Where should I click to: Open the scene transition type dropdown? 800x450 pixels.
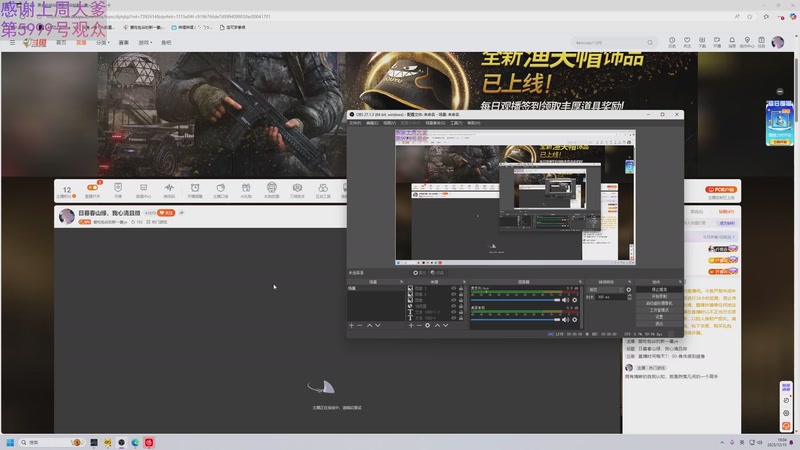605,290
